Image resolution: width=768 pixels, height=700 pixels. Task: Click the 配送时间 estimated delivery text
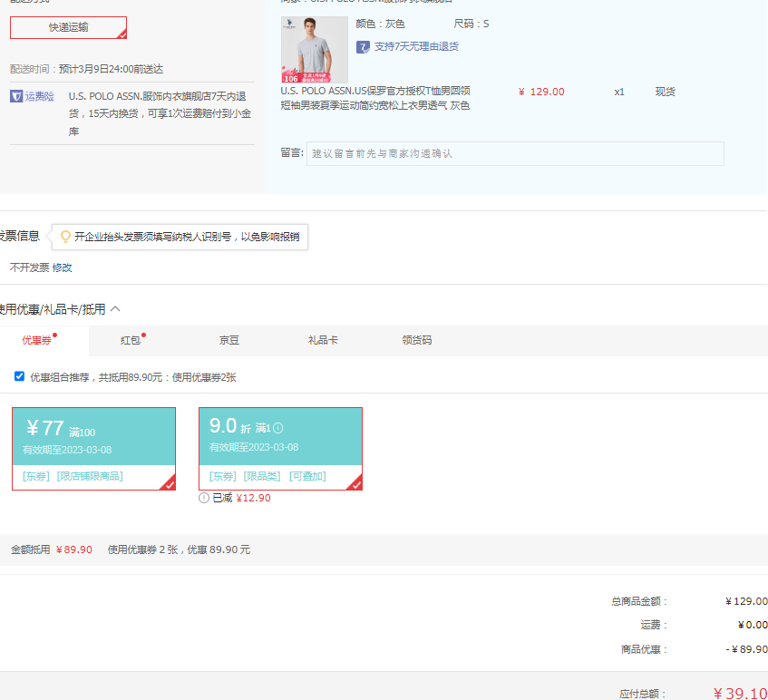87,69
